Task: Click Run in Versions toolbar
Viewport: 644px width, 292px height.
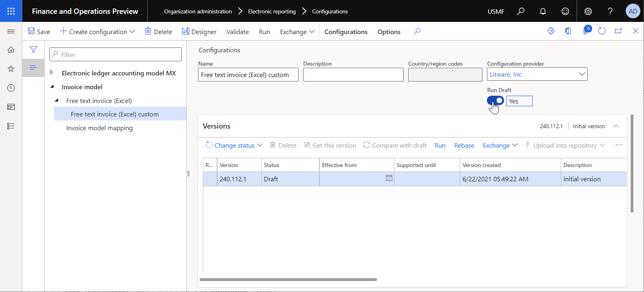Action: pos(440,145)
